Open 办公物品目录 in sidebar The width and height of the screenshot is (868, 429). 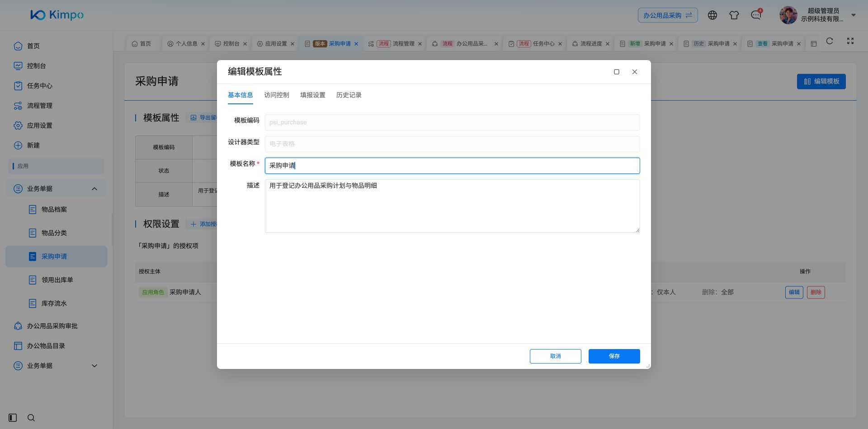56,346
